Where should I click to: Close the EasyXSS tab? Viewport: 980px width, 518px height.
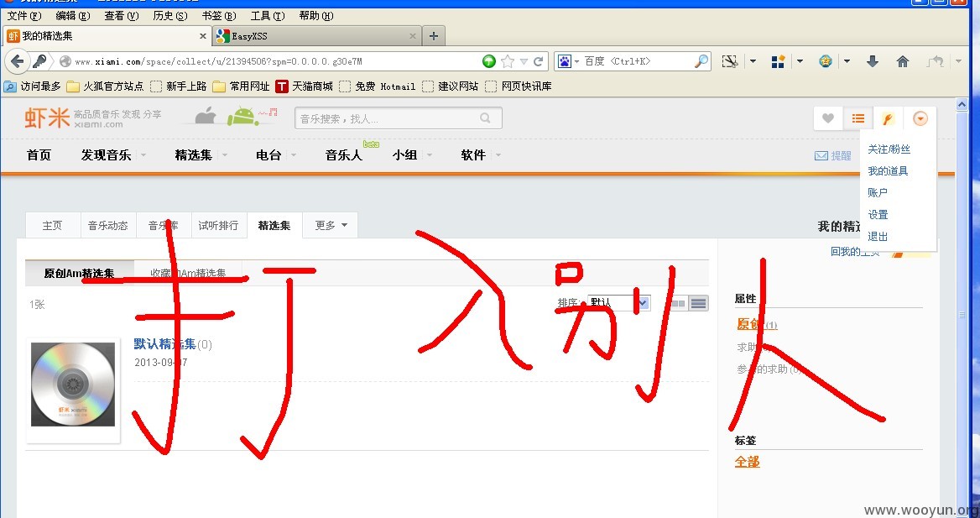413,36
